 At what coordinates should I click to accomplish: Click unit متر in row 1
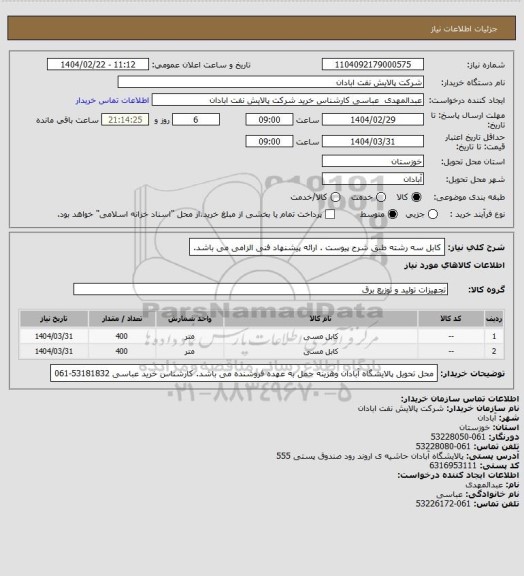tap(189, 336)
